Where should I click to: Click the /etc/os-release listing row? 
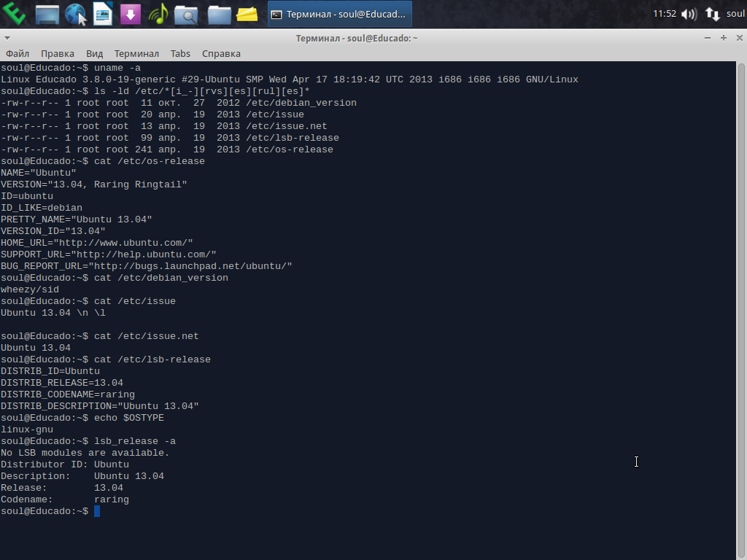(x=167, y=149)
